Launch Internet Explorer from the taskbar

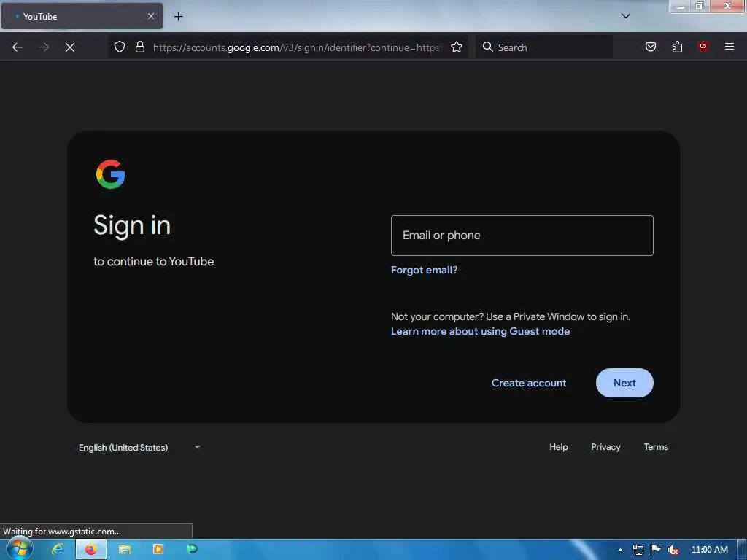pyautogui.click(x=58, y=549)
